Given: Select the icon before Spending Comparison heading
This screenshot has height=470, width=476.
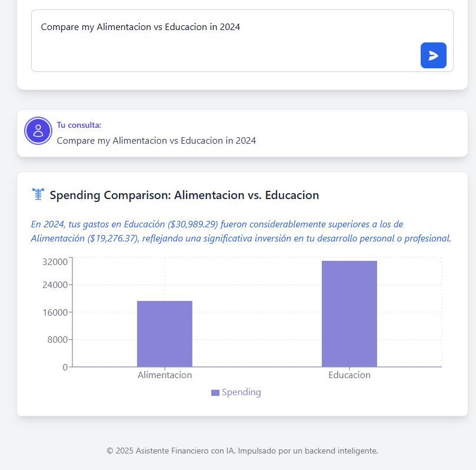Looking at the screenshot, I should click(x=38, y=194).
